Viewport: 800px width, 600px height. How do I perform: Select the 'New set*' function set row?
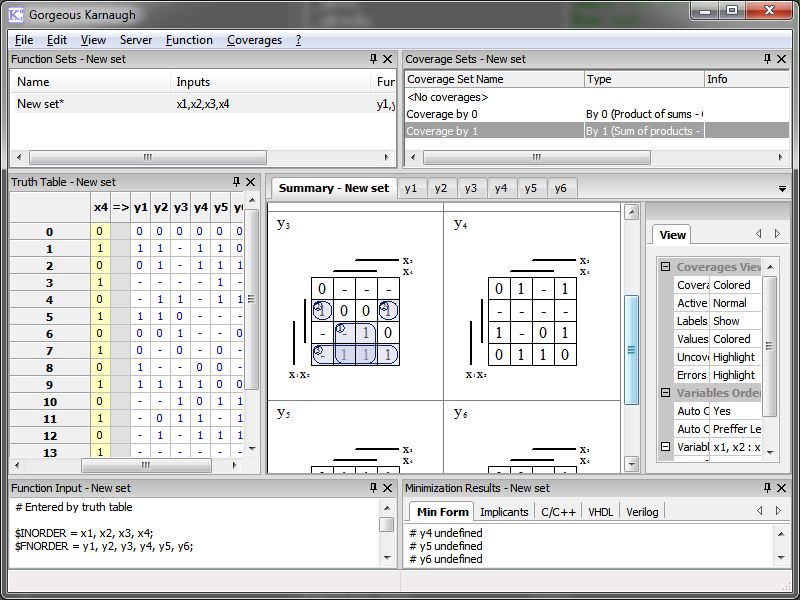click(203, 104)
